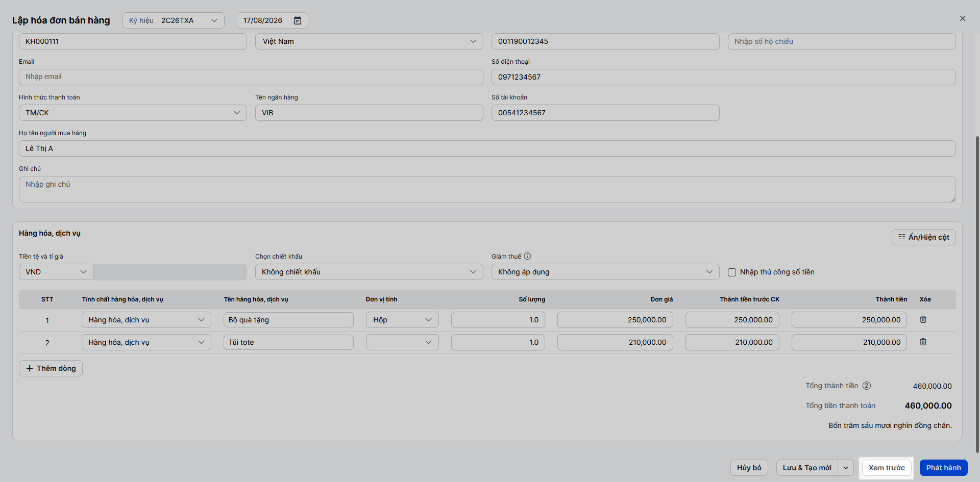The height and width of the screenshot is (482, 980).
Task: Open empty unit dropdown for Túi tote
Action: [x=402, y=342]
